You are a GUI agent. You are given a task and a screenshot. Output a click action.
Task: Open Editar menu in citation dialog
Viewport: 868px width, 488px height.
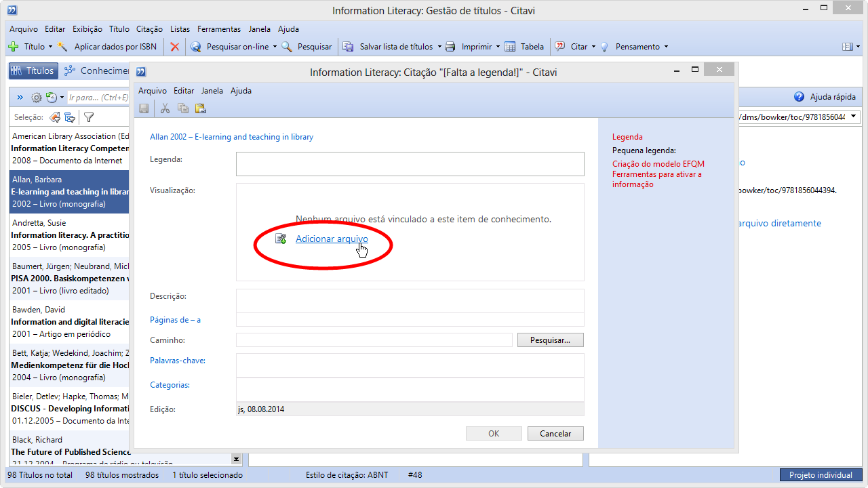184,91
